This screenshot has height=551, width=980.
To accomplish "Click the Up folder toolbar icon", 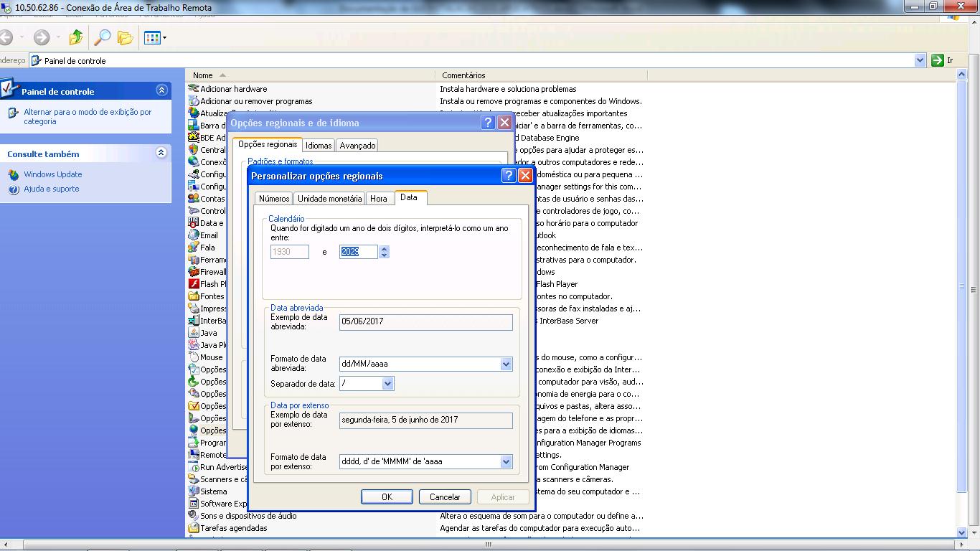I will click(x=76, y=38).
